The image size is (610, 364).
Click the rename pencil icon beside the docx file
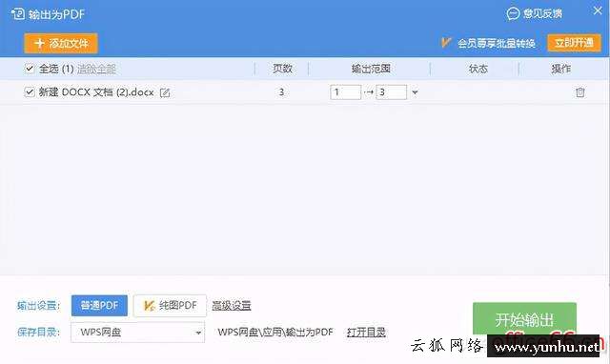pyautogui.click(x=165, y=92)
